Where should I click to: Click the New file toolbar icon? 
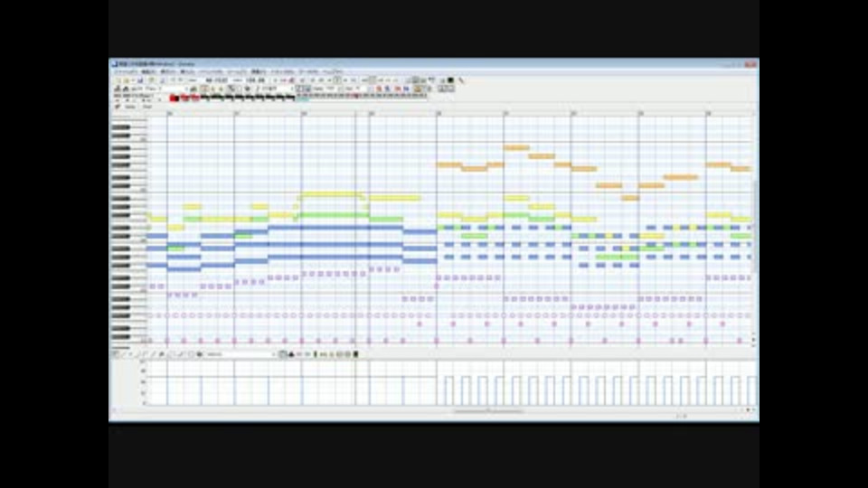pos(118,80)
